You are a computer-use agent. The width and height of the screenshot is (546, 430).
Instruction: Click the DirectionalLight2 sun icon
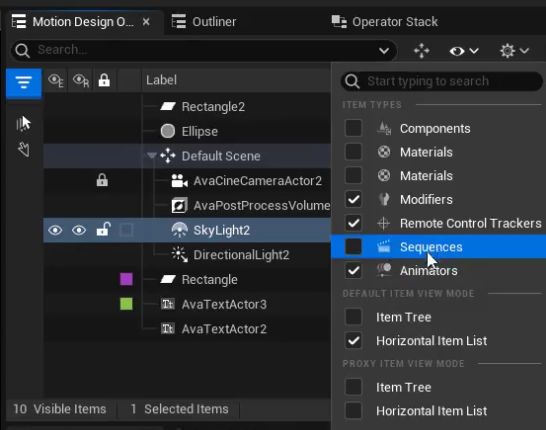(180, 255)
